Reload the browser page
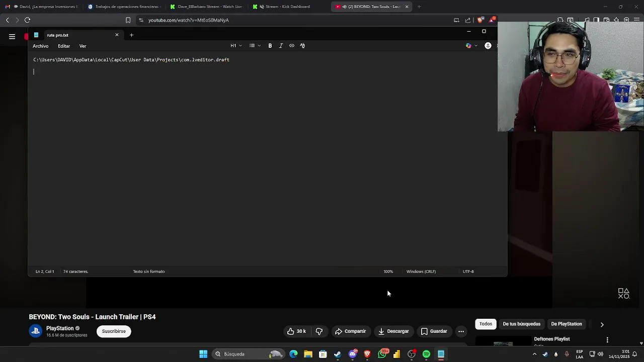Viewport: 644px width, 362px height. click(27, 20)
